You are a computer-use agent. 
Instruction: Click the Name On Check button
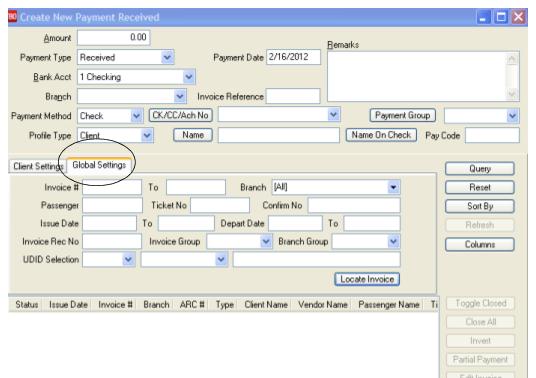[381, 135]
